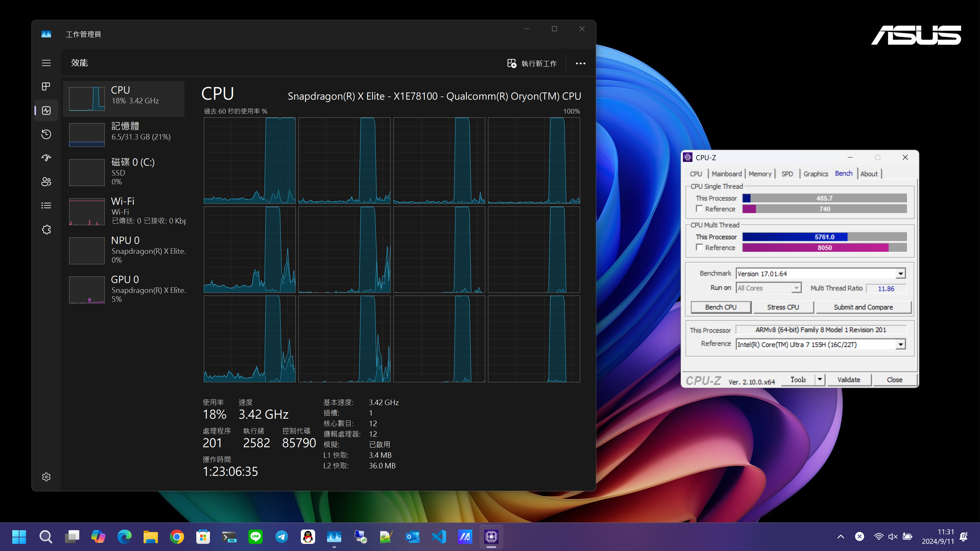Expand the Benchmark version dropdown
The height and width of the screenshot is (551, 980).
point(900,274)
